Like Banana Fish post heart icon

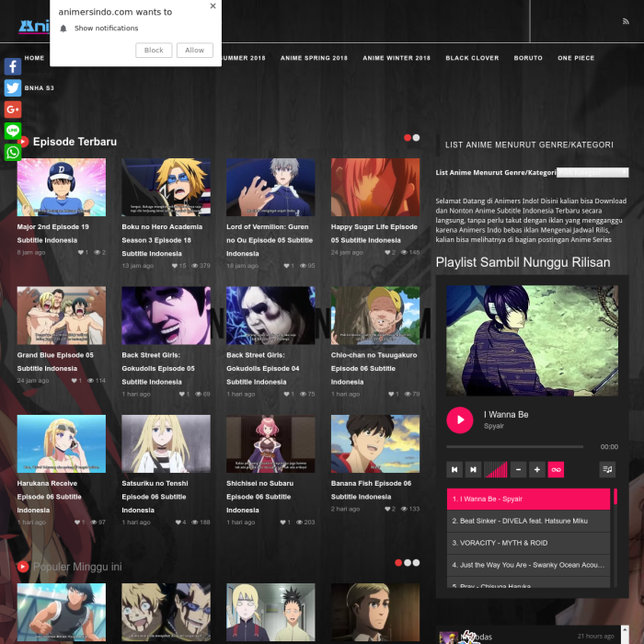(x=387, y=509)
